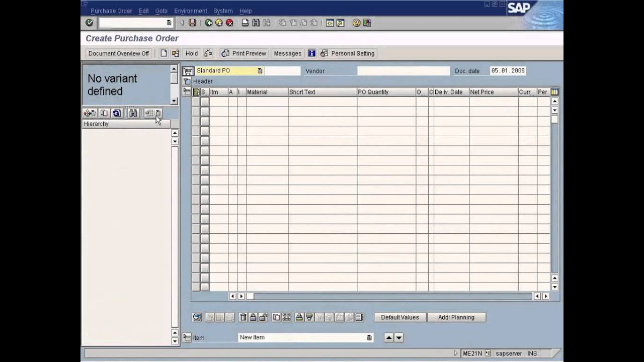This screenshot has width=644, height=362.
Task: Collapse the item overview section toggle
Action: tap(187, 92)
